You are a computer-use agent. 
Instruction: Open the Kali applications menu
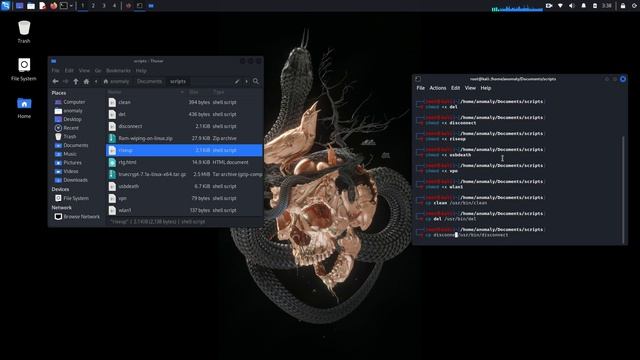[x=5, y=6]
